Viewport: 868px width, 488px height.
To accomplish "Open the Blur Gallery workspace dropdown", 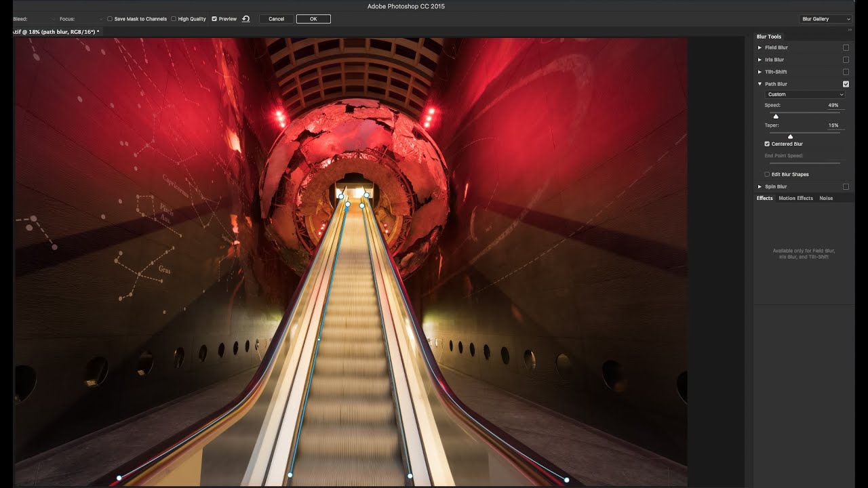I will pos(825,19).
